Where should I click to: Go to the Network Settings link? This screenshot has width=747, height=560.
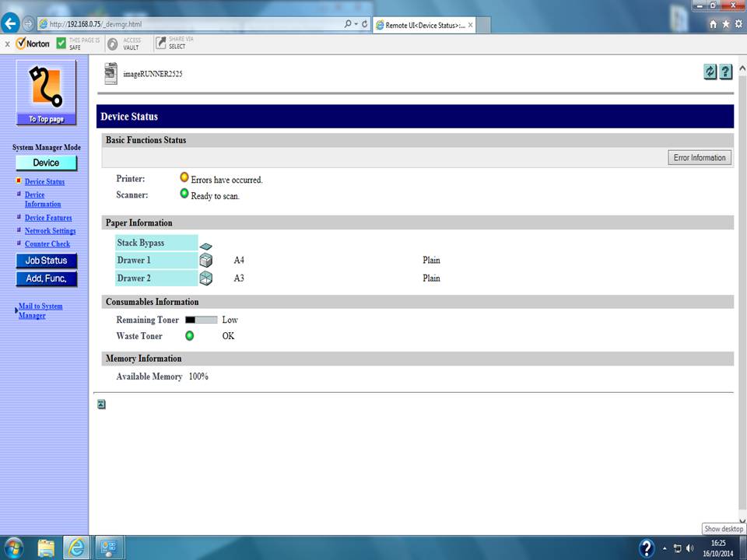click(50, 231)
